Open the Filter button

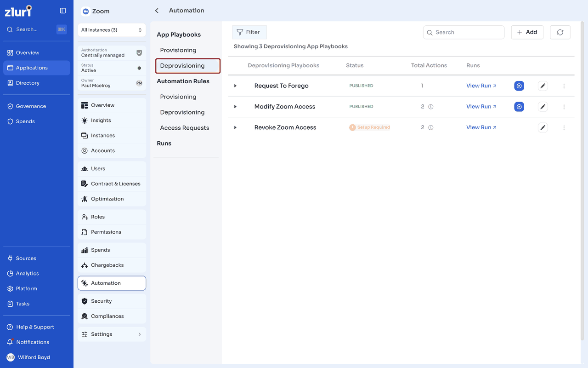(249, 32)
